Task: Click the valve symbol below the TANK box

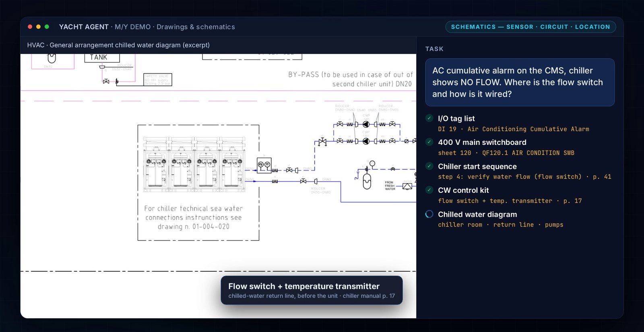Action: tap(106, 81)
